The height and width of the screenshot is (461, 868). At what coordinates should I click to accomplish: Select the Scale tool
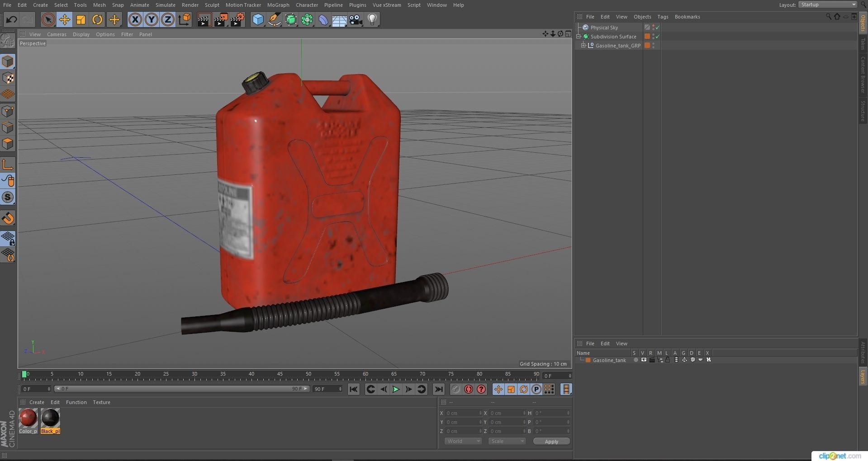click(x=81, y=19)
